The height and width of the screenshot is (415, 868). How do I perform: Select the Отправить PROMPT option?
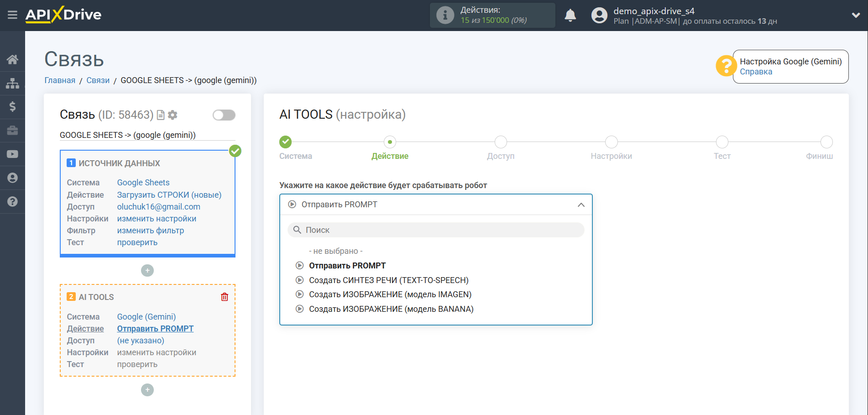pos(347,266)
